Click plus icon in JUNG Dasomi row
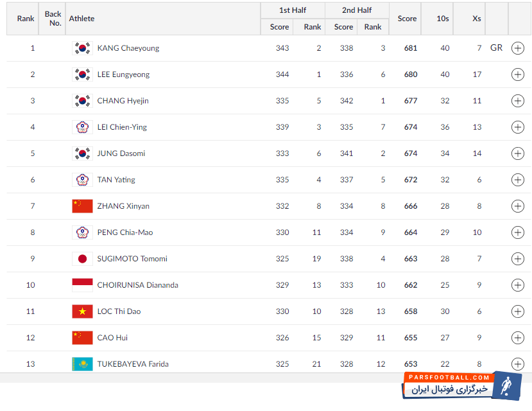 (517, 153)
